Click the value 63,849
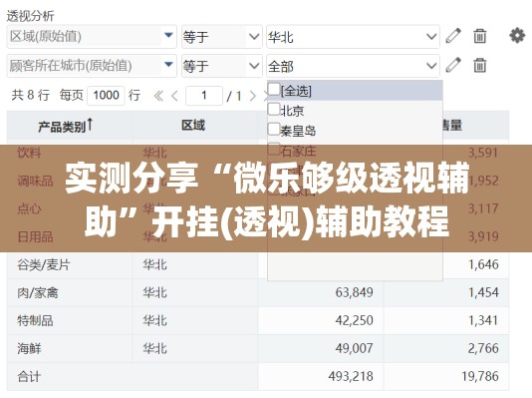The image size is (532, 398). tap(355, 292)
